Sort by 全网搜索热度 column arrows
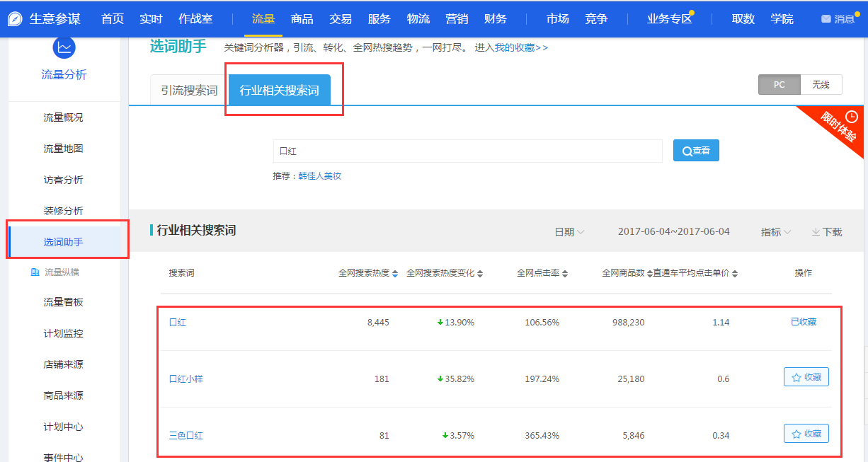The image size is (868, 462). [x=395, y=274]
